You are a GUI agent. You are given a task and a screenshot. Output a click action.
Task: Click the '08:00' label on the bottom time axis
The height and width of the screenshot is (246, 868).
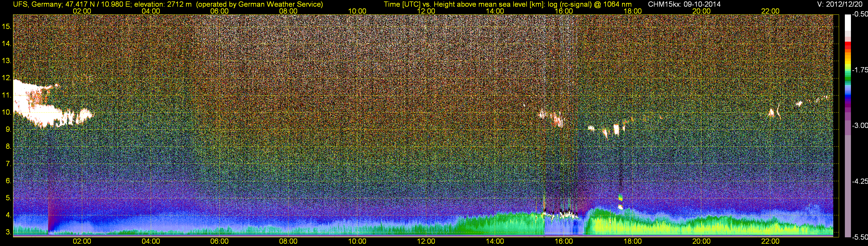[288, 241]
